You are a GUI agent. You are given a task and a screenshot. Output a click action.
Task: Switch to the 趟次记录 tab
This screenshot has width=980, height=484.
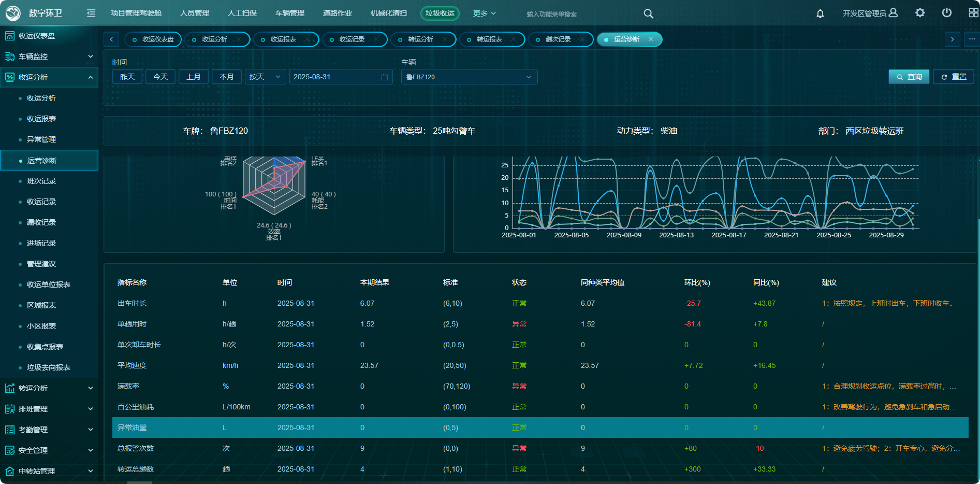pos(558,39)
